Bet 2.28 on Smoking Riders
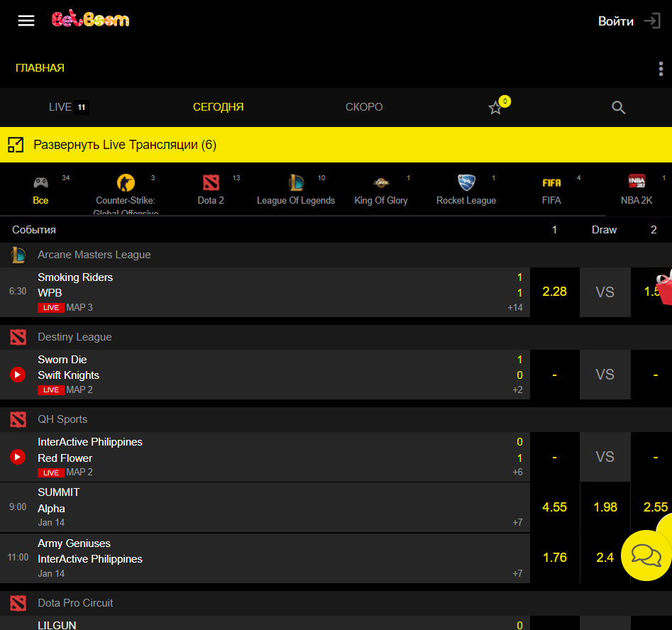Image resolution: width=672 pixels, height=630 pixels. coord(555,292)
